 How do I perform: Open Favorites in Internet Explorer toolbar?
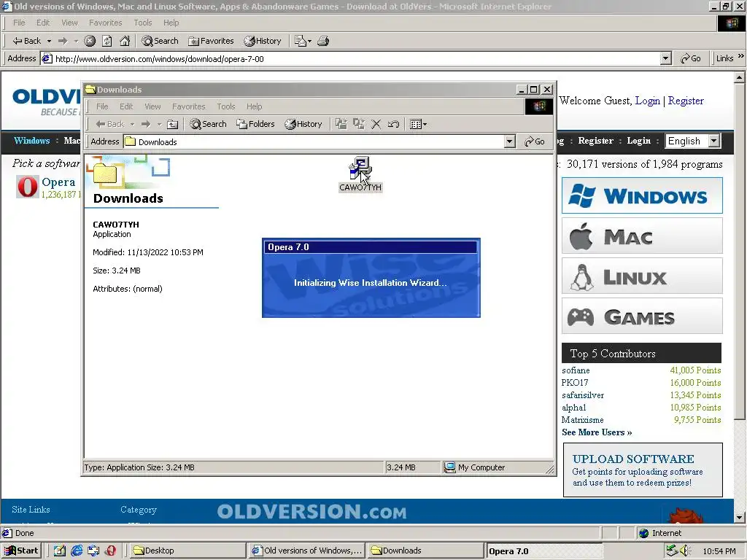coord(211,41)
